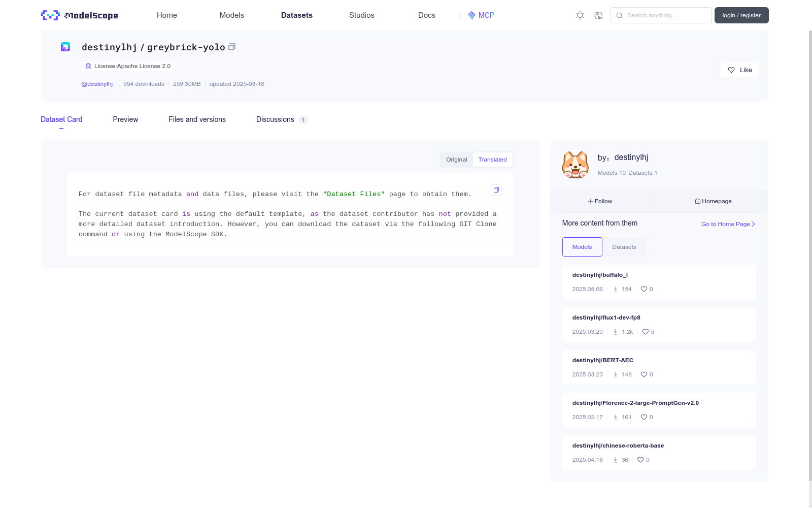Screen dimensions: 812x508
Task: Toggle the light/dark theme sun icon
Action: click(580, 15)
